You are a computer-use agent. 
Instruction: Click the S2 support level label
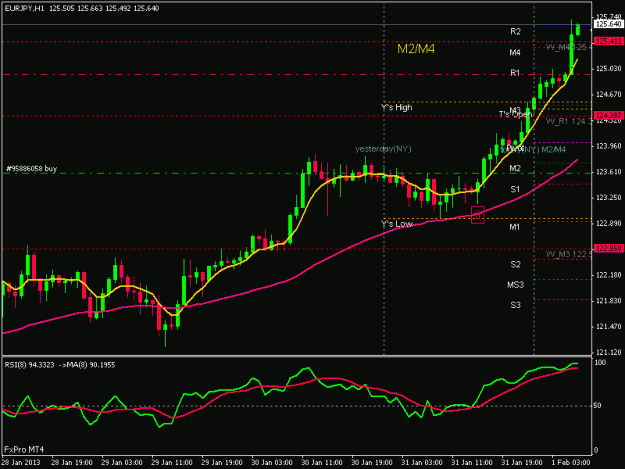pyautogui.click(x=515, y=264)
